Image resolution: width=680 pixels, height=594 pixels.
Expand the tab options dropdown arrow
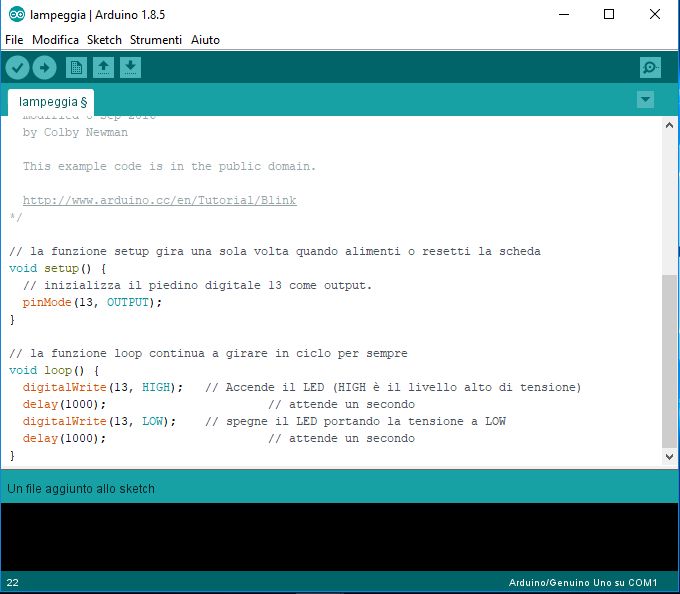tap(645, 99)
